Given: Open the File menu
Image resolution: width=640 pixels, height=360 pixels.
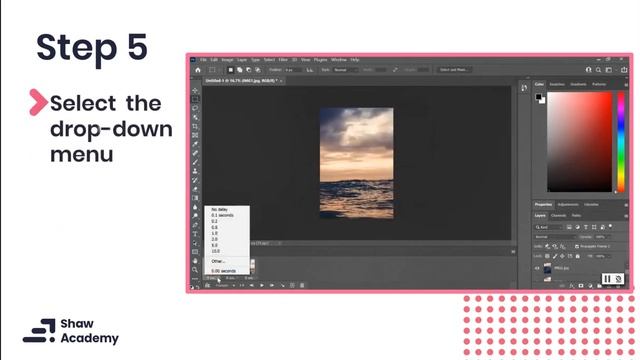Looking at the screenshot, I should tap(203, 60).
